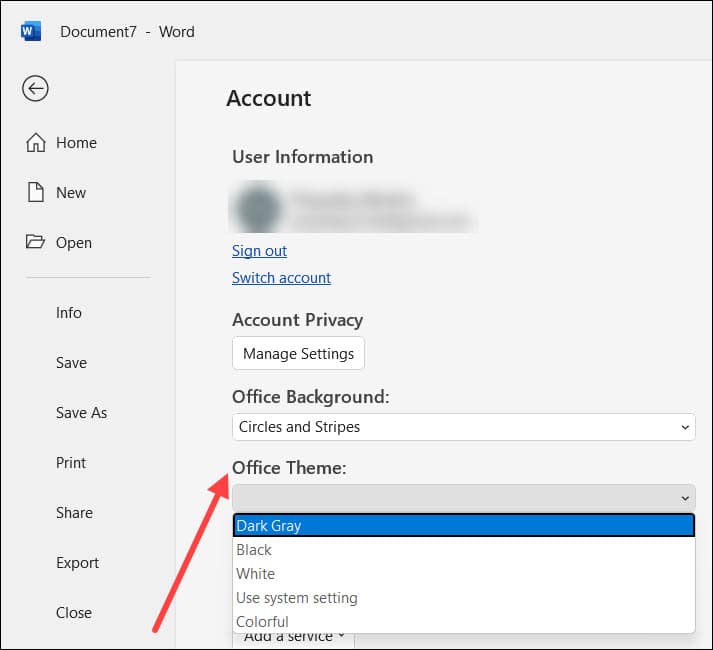Collapse the Office Theme dropdown chevron
This screenshot has width=713, height=650.
(x=685, y=499)
